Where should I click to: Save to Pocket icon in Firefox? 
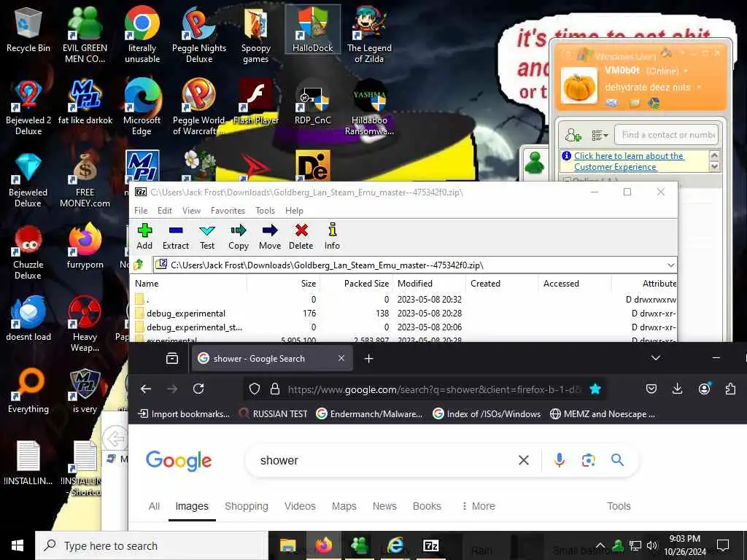(x=651, y=389)
